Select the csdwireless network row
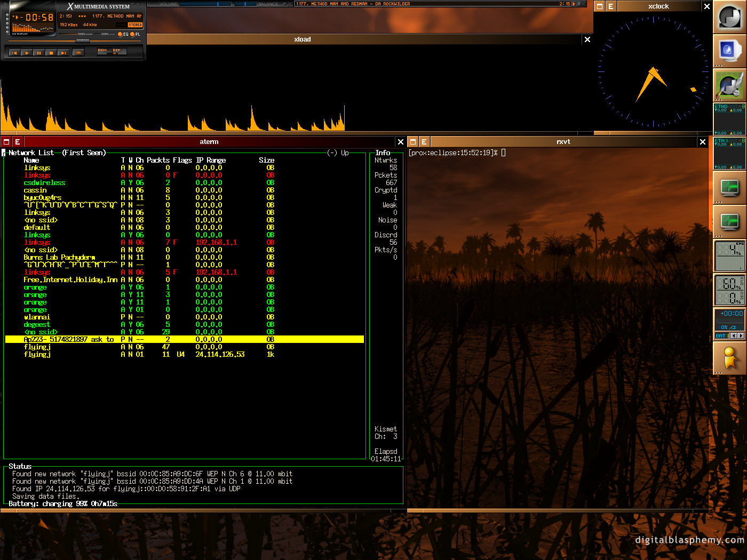The image size is (747, 560). pos(185,183)
